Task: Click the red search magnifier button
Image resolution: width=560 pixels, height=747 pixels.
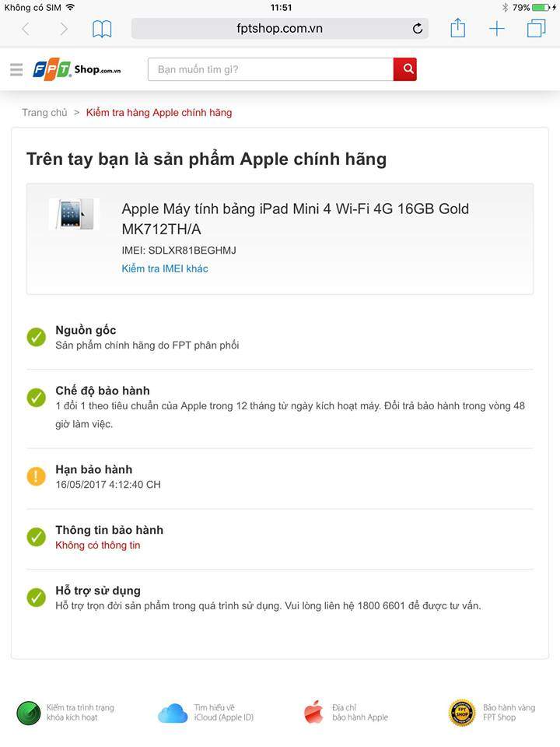Action: point(404,69)
